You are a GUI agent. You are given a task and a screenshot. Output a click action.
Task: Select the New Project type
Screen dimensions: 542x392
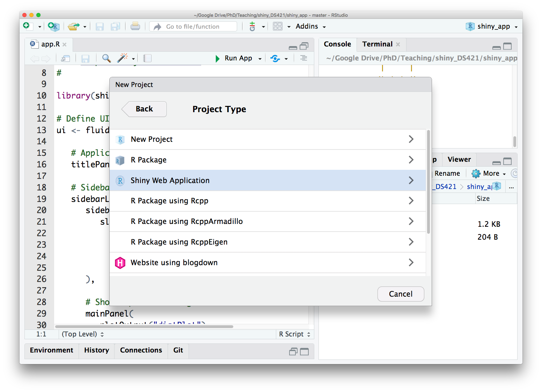pos(268,139)
